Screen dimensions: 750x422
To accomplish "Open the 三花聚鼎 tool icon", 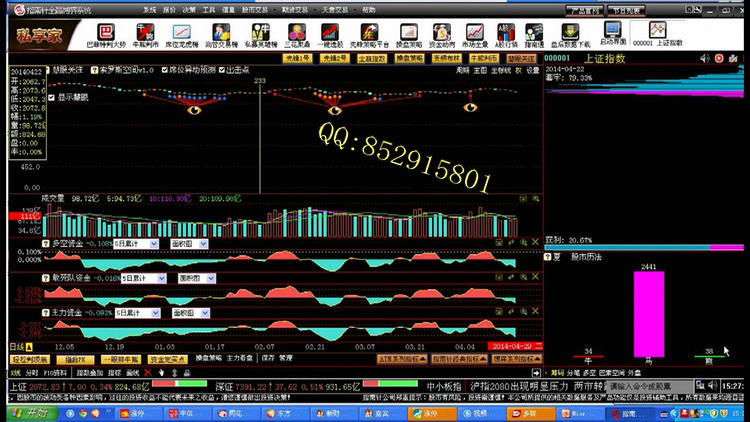I will [x=296, y=34].
